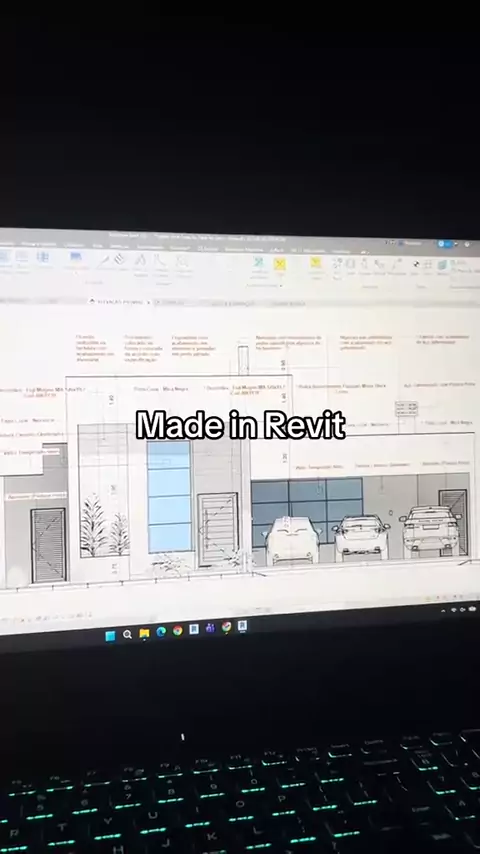Switch to the second open view tab
The width and height of the screenshot is (480, 854).
(x=172, y=302)
